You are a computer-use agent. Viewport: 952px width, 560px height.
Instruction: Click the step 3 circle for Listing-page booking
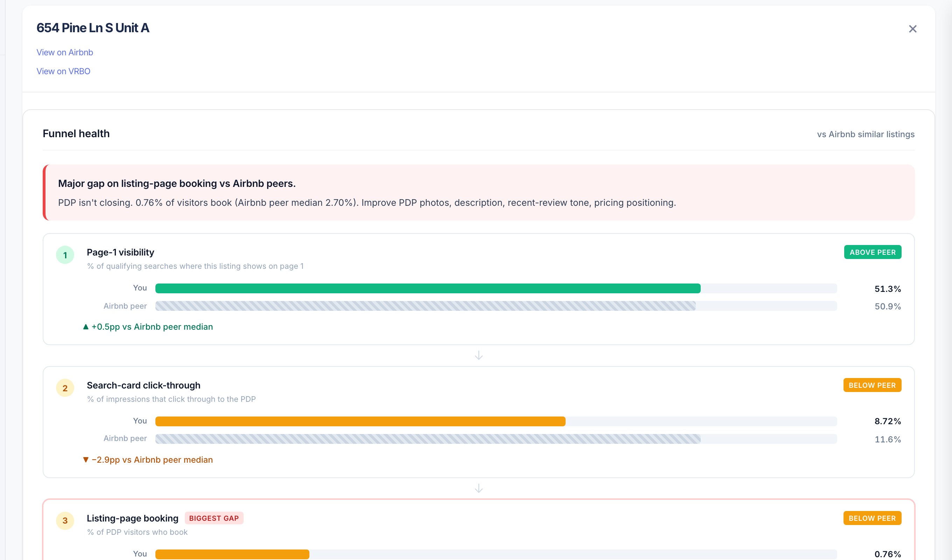[65, 521]
